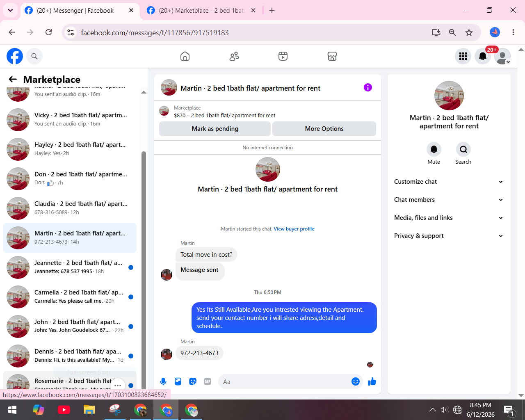Open a new browser tab

272,10
